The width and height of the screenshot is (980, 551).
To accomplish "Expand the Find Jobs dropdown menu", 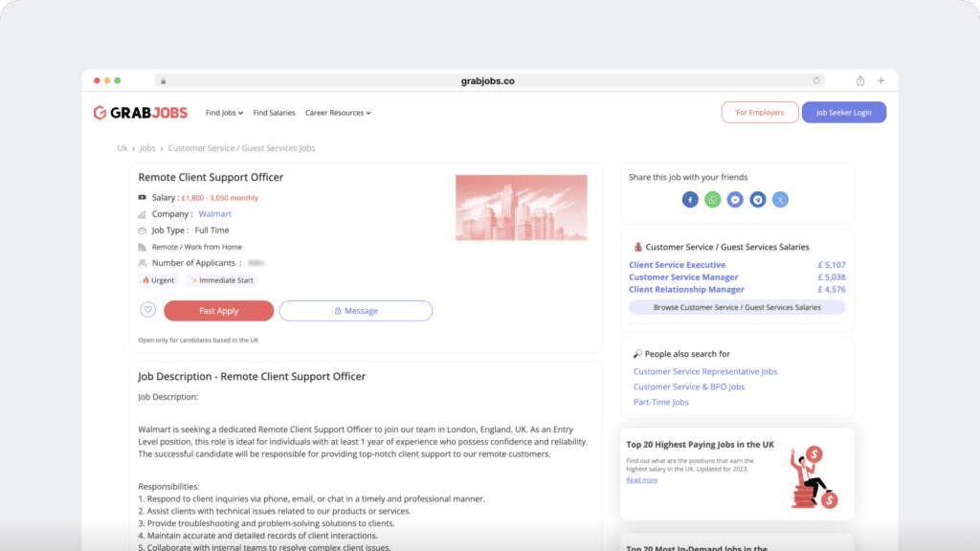I will pyautogui.click(x=224, y=113).
